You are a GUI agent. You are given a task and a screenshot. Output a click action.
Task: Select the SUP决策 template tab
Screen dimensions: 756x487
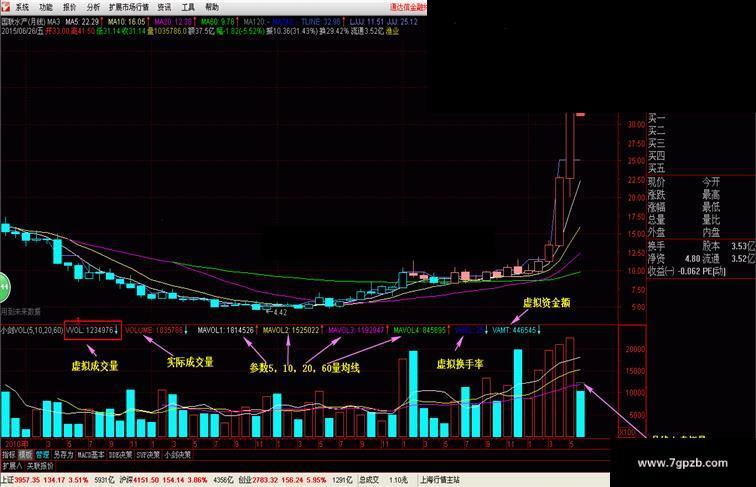point(148,455)
